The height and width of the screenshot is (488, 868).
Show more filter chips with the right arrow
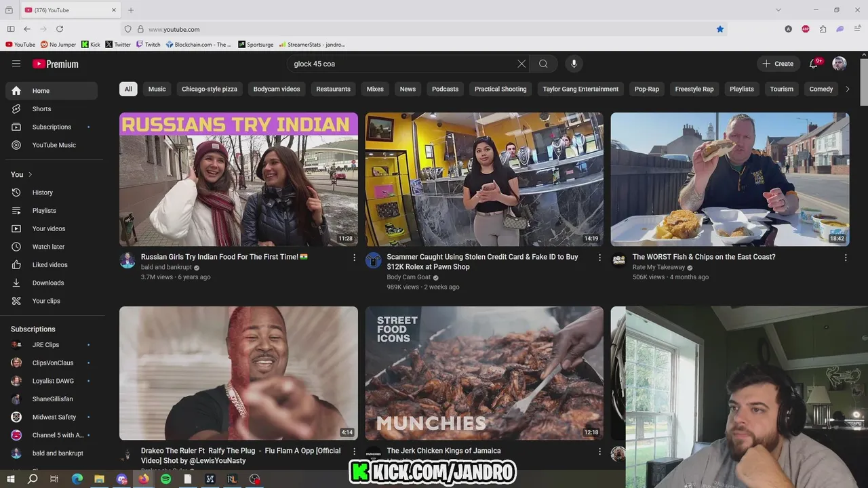pos(847,89)
